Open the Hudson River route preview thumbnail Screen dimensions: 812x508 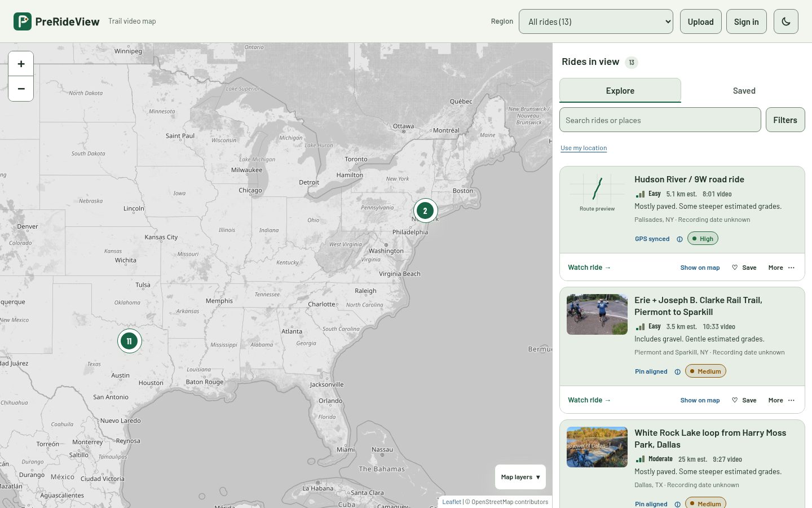coord(597,194)
